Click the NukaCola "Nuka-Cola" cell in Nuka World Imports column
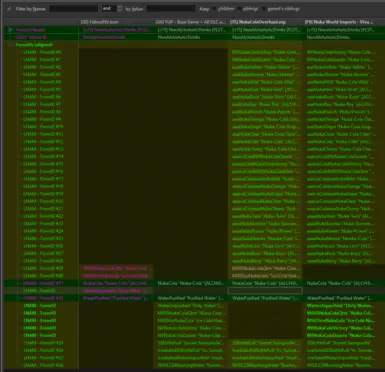Viewport: 385px width, 372px height. pos(344,283)
